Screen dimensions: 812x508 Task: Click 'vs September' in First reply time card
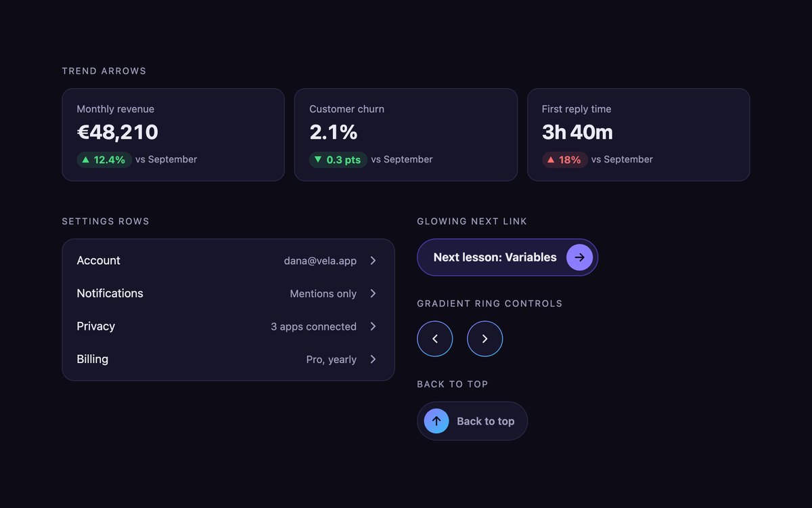622,160
